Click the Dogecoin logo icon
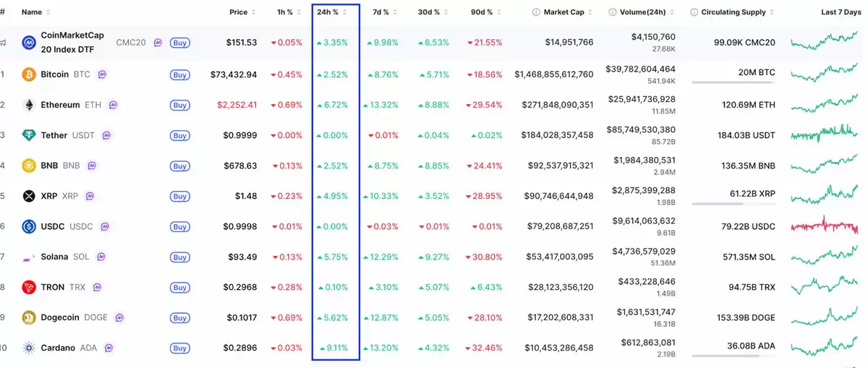Screen dimensions: 868x368 [x=29, y=317]
